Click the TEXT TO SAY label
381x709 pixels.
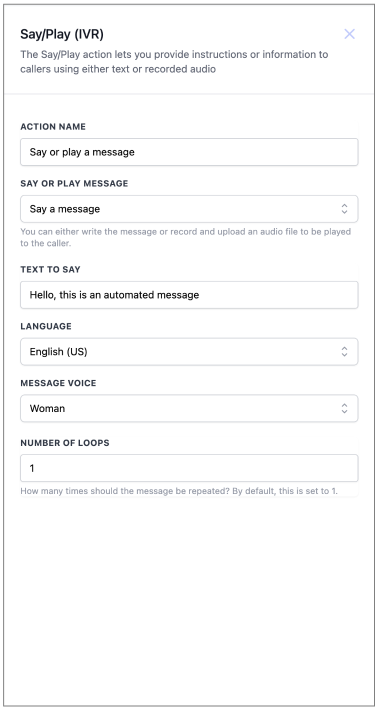[50, 269]
